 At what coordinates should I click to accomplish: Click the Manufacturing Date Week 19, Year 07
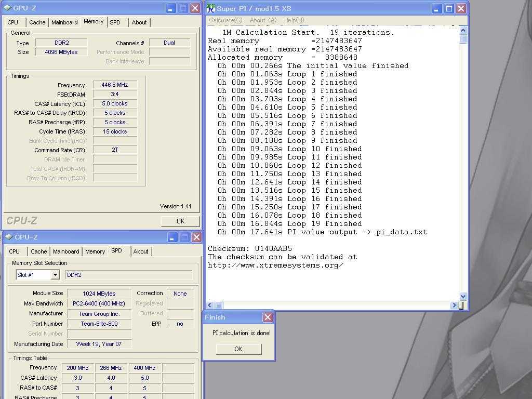[99, 344]
